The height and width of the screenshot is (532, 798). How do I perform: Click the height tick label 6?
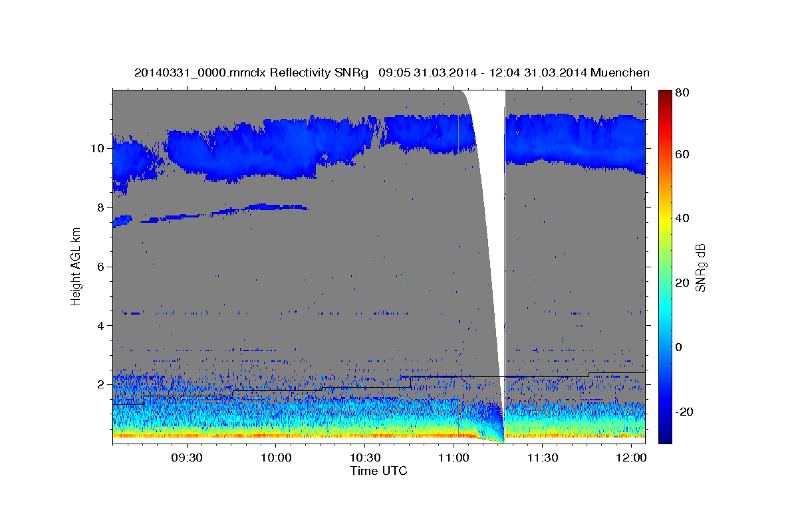[101, 267]
